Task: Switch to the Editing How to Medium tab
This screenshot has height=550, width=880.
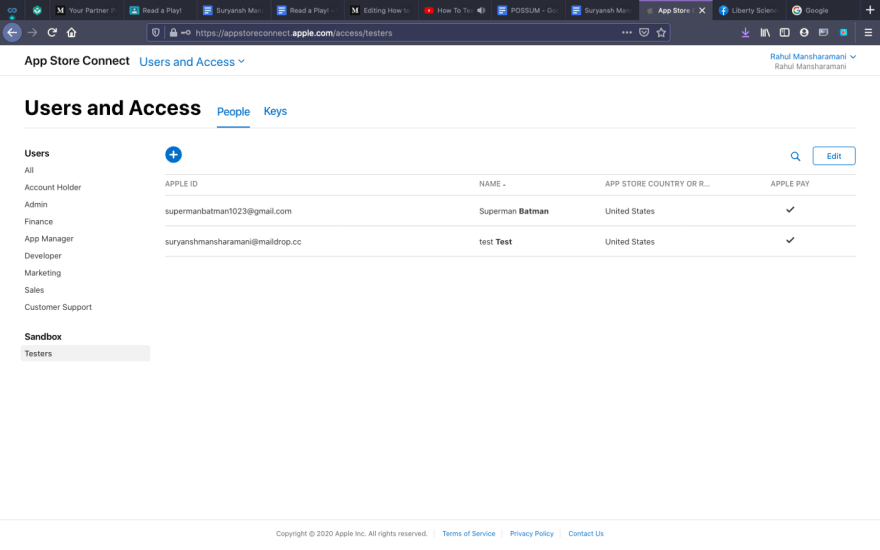Action: click(x=381, y=11)
